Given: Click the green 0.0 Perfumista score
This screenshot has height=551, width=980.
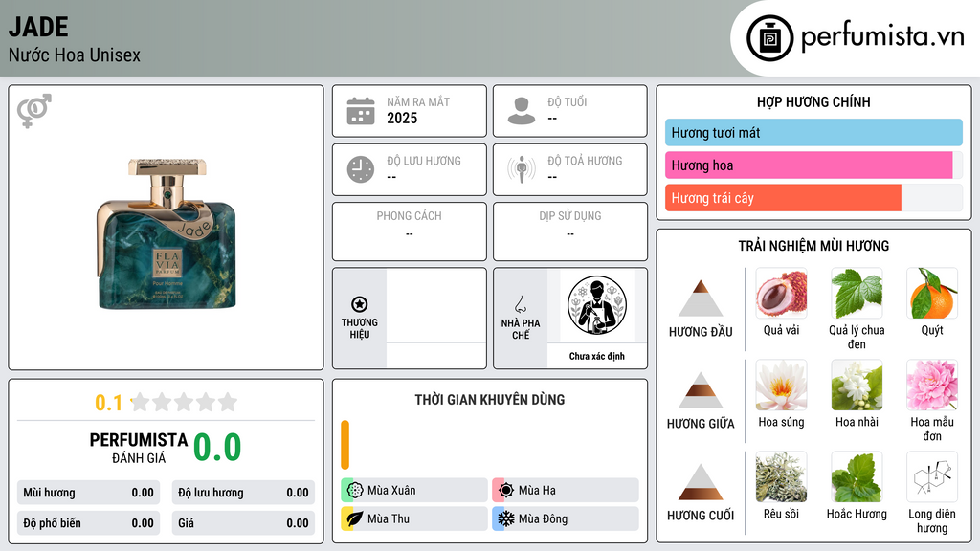Looking at the screenshot, I should (x=217, y=448).
